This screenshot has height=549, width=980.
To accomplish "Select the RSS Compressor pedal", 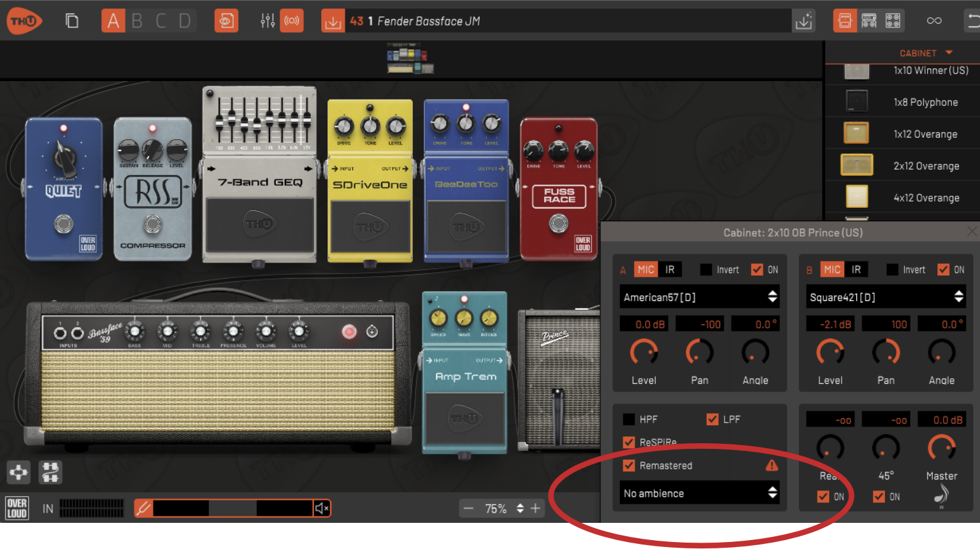I will (x=152, y=189).
